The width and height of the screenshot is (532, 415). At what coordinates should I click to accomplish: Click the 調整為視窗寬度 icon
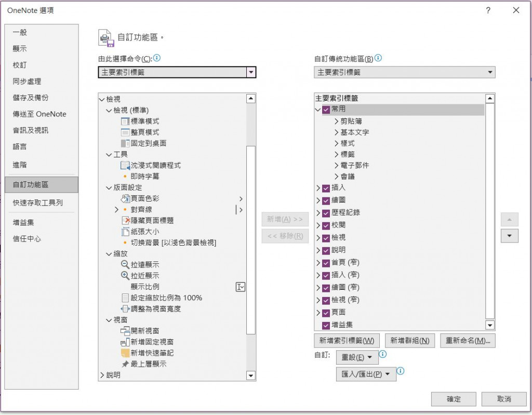(x=125, y=309)
